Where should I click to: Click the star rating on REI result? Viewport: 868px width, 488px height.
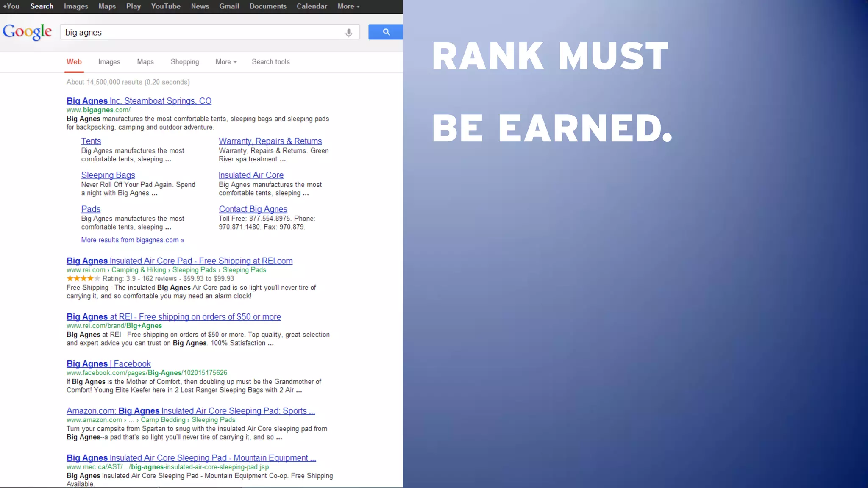click(83, 279)
